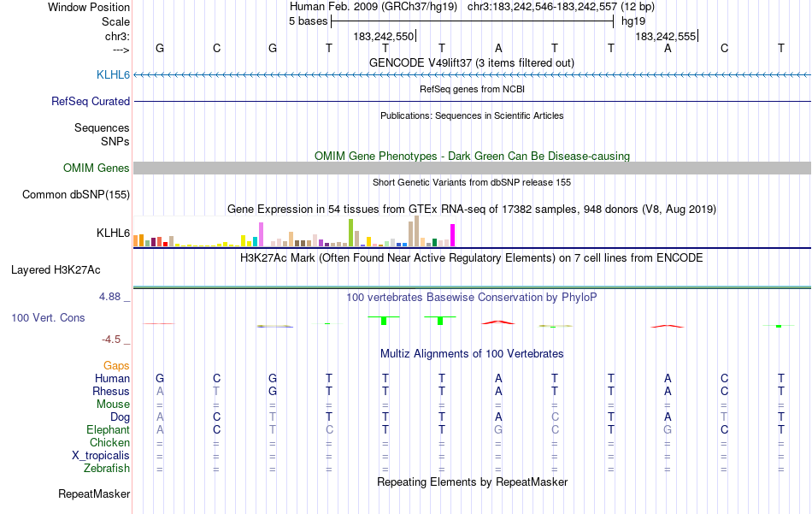Open the RefSeq Curated track label
The height and width of the screenshot is (514, 812).
click(x=90, y=101)
